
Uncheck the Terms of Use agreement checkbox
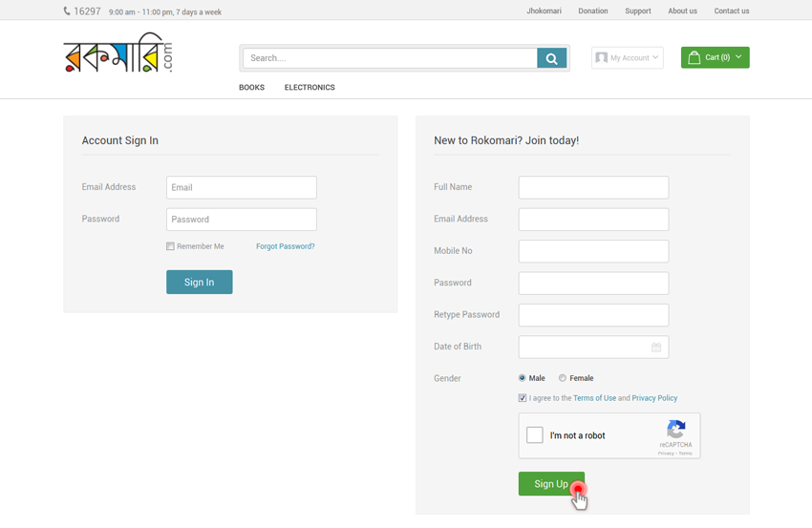click(523, 398)
